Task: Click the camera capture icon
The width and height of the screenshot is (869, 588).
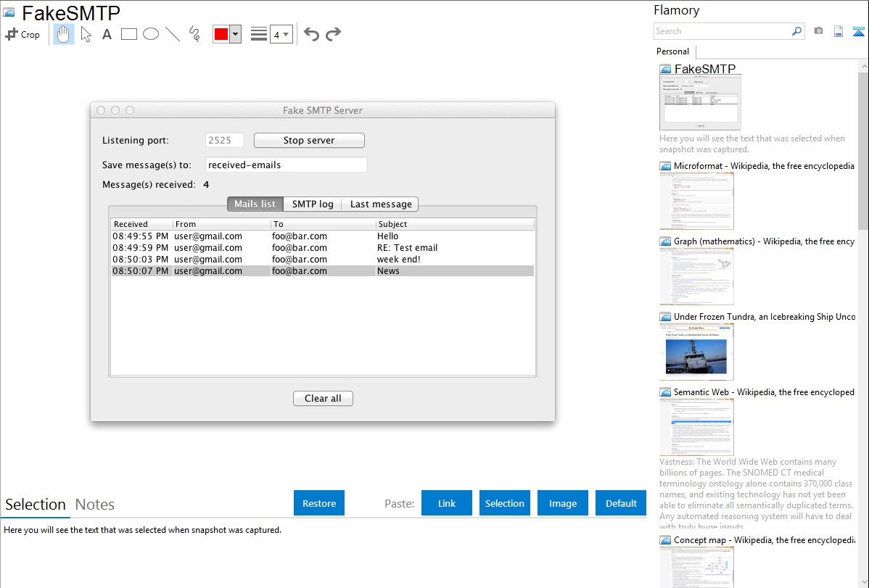Action: (818, 31)
